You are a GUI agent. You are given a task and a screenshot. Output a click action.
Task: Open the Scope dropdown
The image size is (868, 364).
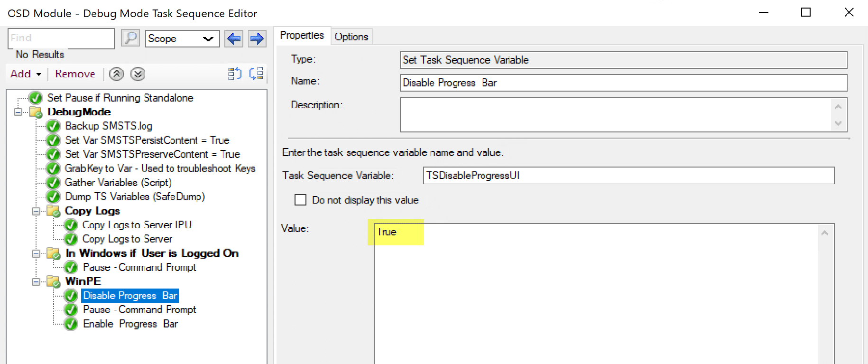click(x=182, y=38)
